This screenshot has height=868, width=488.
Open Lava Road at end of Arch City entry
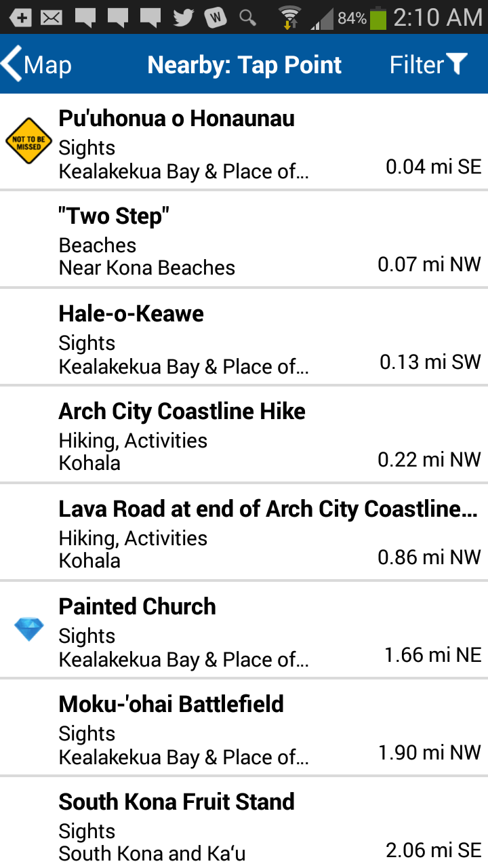[x=244, y=533]
